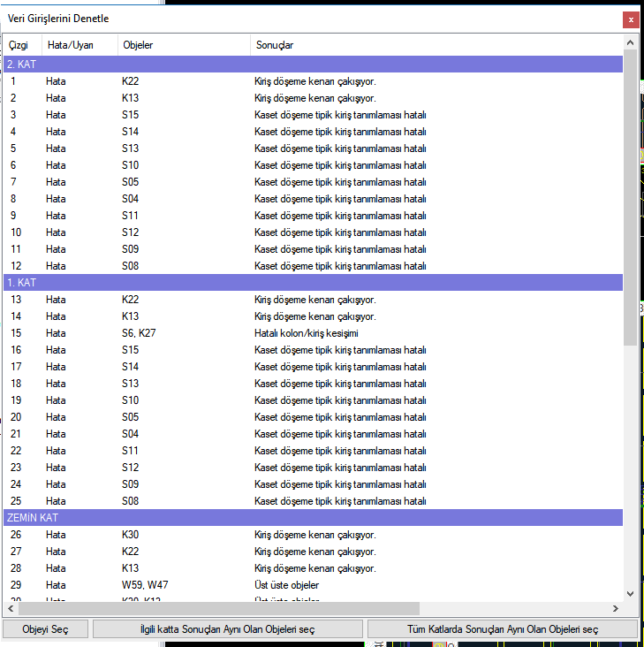Click the vertical scrollbar up arrow
Screen dimensions: 644x647
[630, 42]
